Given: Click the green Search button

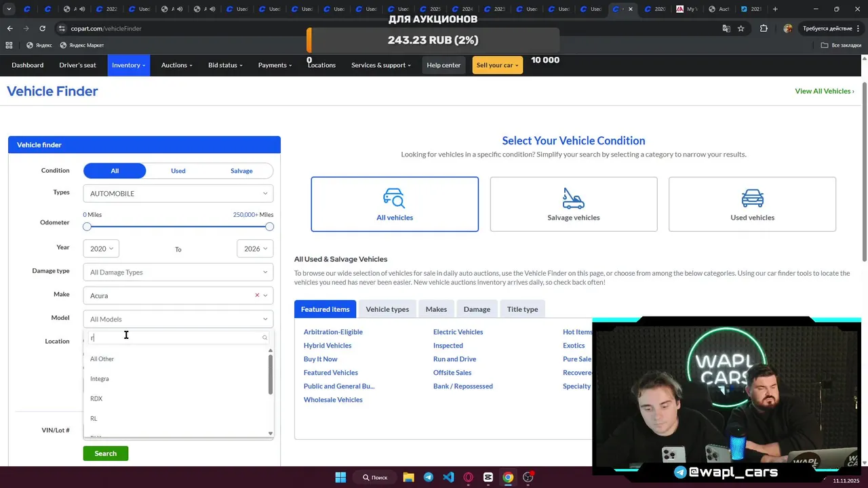Looking at the screenshot, I should click(x=106, y=453).
